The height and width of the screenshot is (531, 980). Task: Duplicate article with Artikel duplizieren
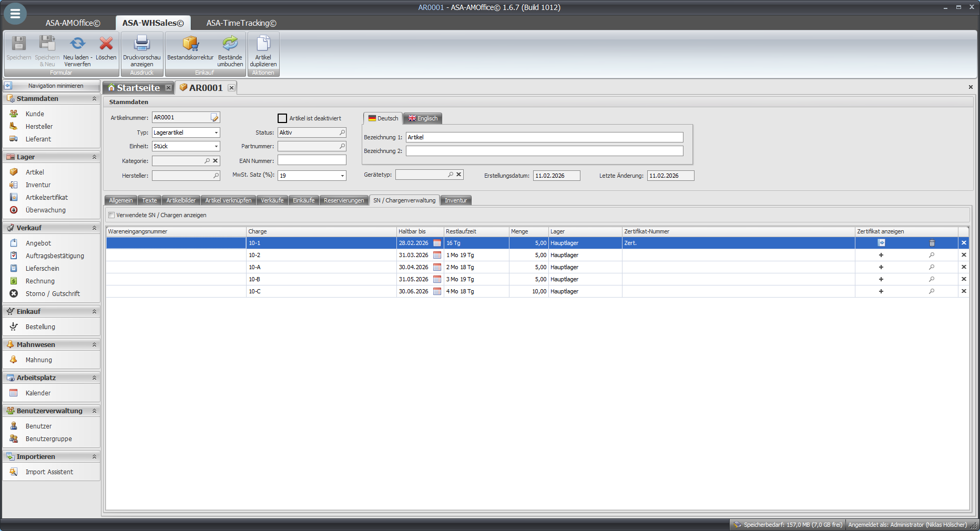click(263, 44)
